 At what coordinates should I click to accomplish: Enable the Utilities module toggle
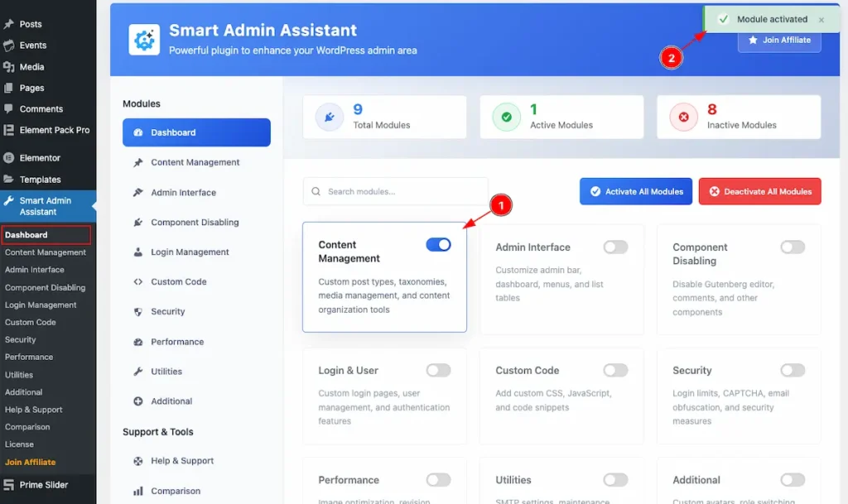click(615, 480)
